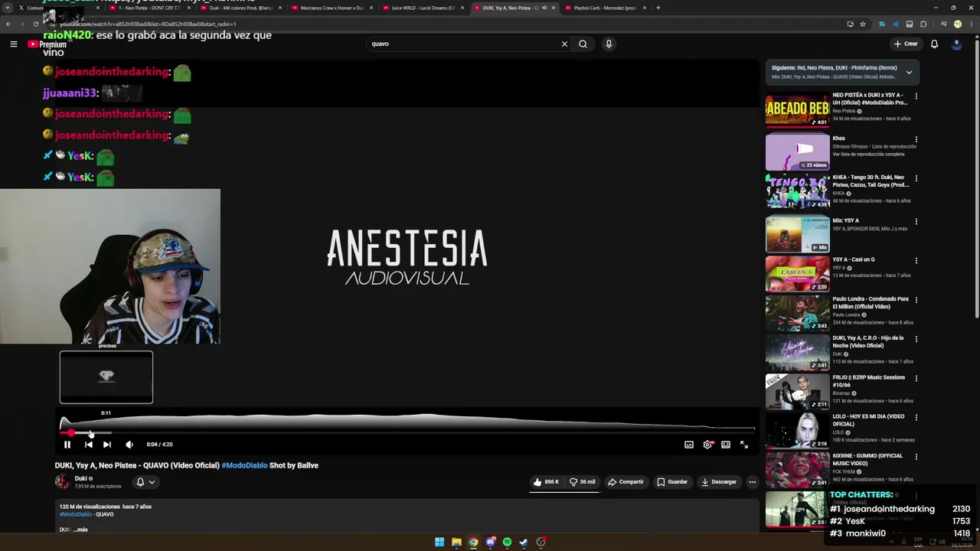This screenshot has width=980, height=551.
Task: Switch to the Juice WRLD Lucid Dreams tab
Action: coord(421,8)
